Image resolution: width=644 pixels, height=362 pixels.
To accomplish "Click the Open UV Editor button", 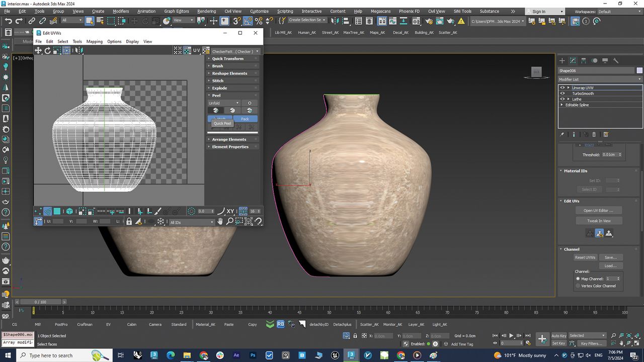I will [x=599, y=211].
